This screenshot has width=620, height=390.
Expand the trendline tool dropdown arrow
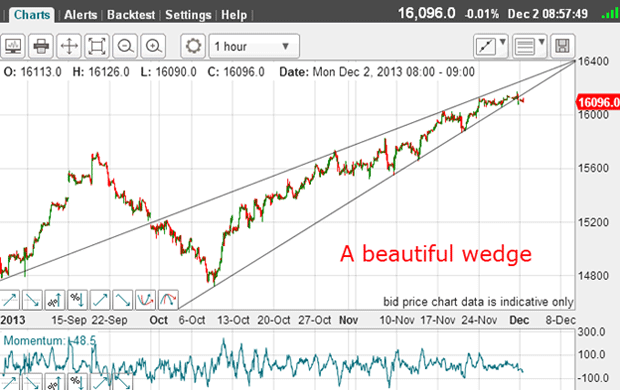point(503,42)
